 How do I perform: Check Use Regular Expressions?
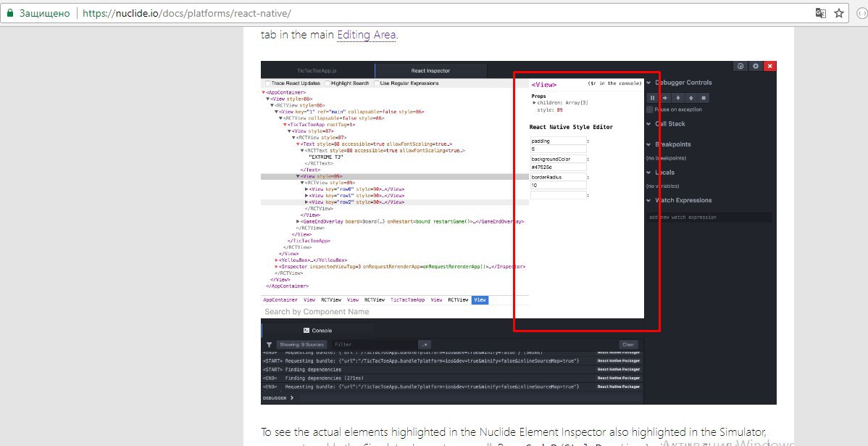click(377, 83)
